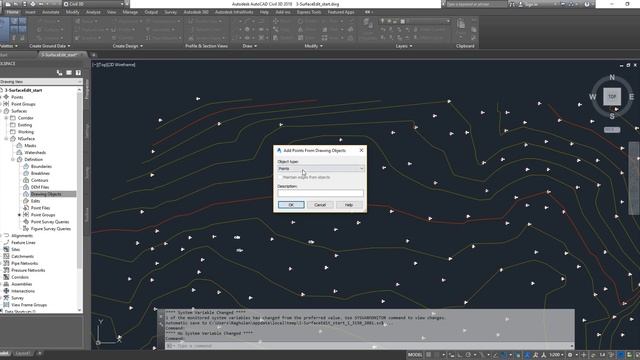This screenshot has width=640, height=360.
Task: Click the TOP face of the ViewCube
Action: [x=612, y=97]
